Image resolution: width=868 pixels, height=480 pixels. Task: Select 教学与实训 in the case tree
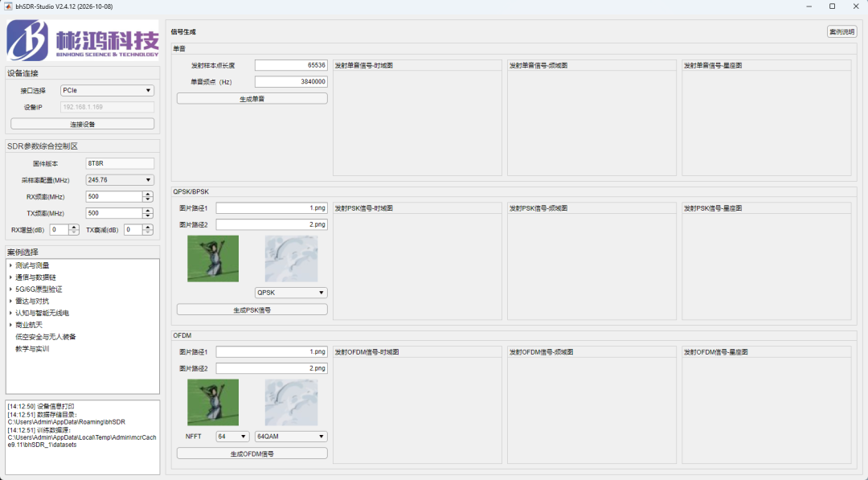tap(32, 349)
